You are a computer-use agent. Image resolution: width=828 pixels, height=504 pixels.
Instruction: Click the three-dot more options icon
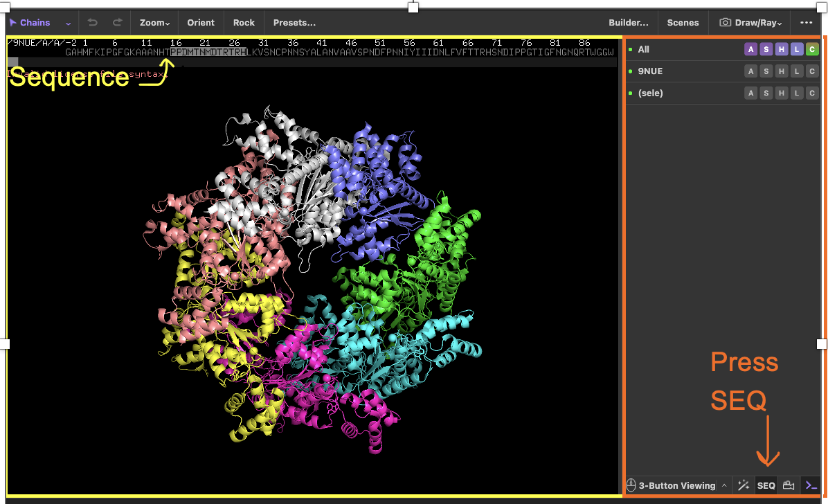click(x=806, y=23)
